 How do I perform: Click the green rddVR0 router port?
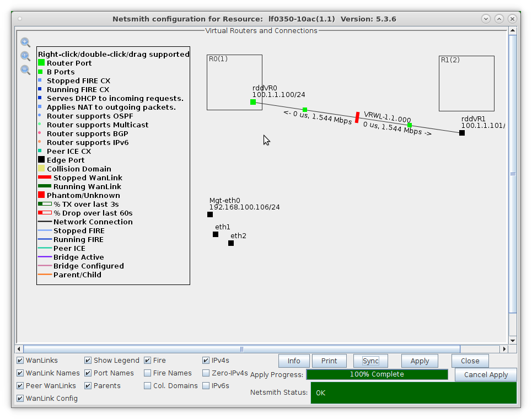pos(253,102)
